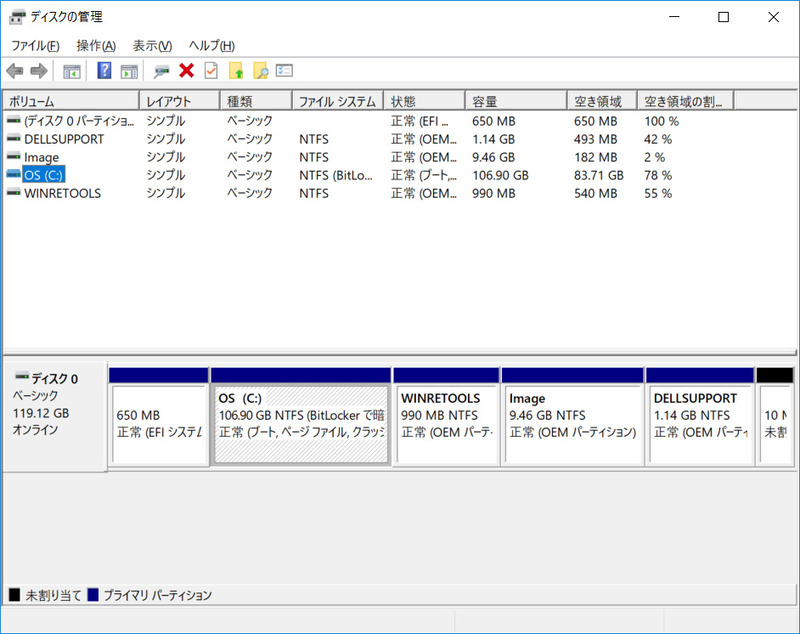Click the folder with up arrow toolbar icon
The height and width of the screenshot is (634, 800).
point(237,70)
